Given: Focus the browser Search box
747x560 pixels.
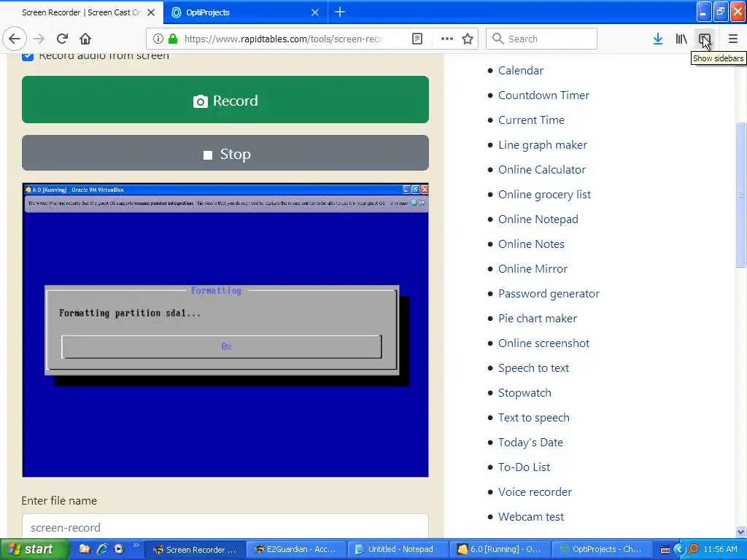Looking at the screenshot, I should (542, 39).
